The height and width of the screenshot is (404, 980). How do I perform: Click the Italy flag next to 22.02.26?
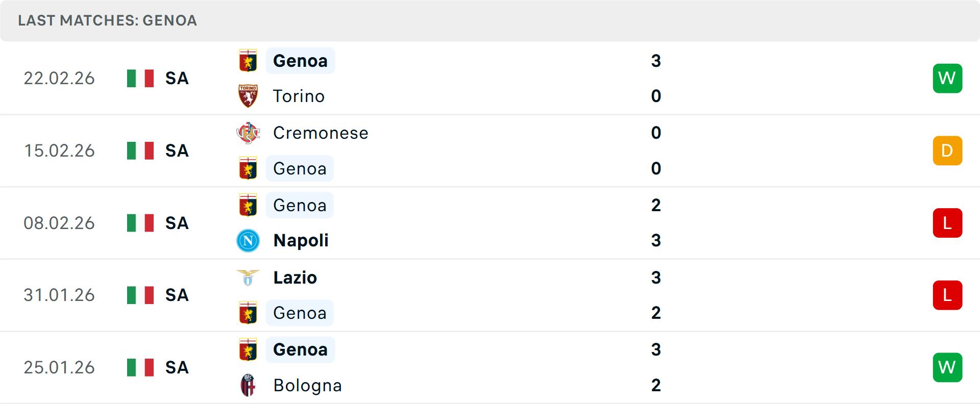point(140,78)
